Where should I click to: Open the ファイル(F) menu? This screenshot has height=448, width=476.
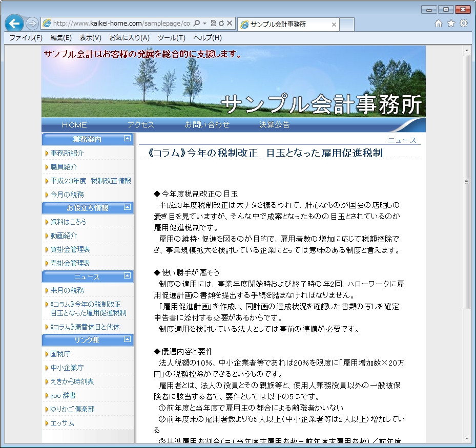[x=26, y=37]
